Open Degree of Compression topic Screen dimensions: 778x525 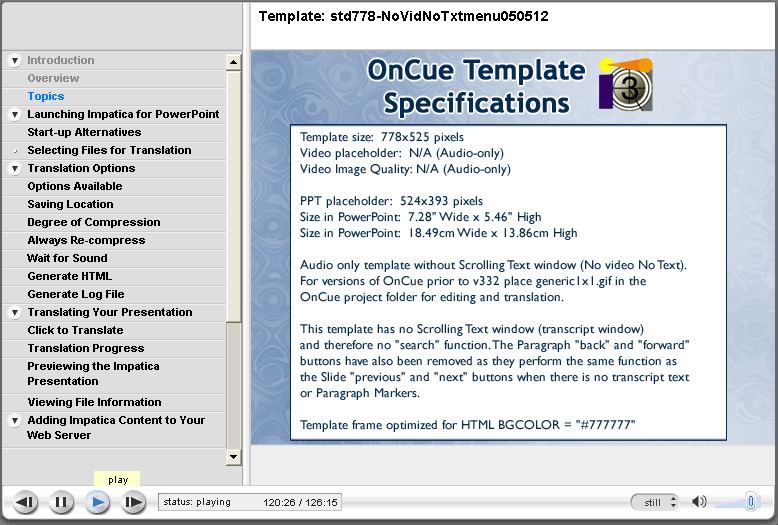pos(94,222)
